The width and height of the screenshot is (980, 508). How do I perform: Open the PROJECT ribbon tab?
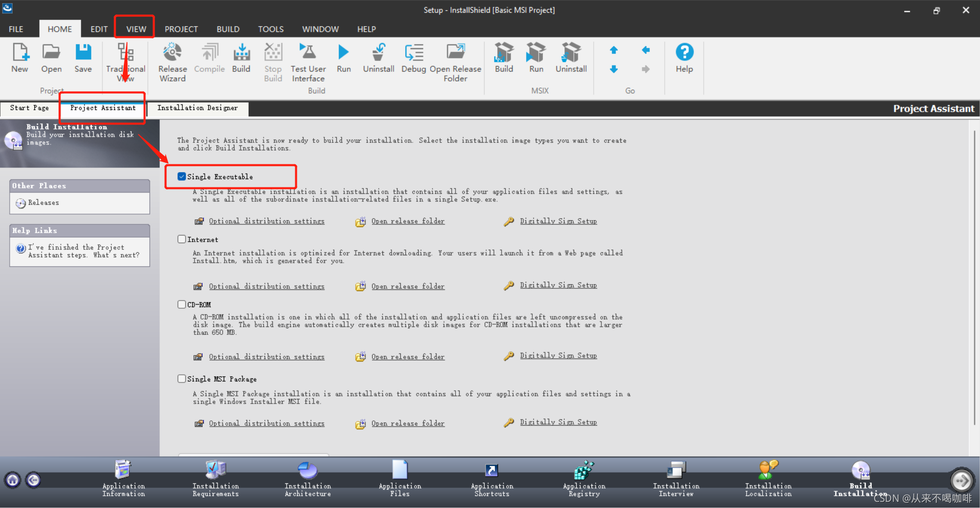[x=181, y=29]
